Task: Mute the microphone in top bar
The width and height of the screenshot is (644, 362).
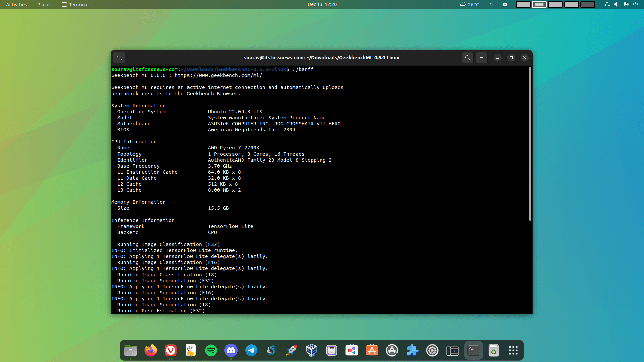Action: click(627, 4)
